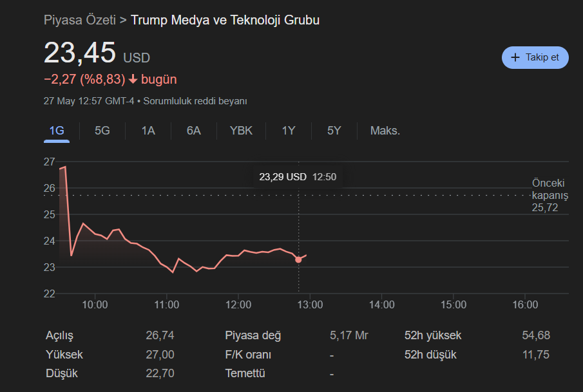The width and height of the screenshot is (583, 392).
Task: View the 5Y chart range
Action: click(334, 131)
